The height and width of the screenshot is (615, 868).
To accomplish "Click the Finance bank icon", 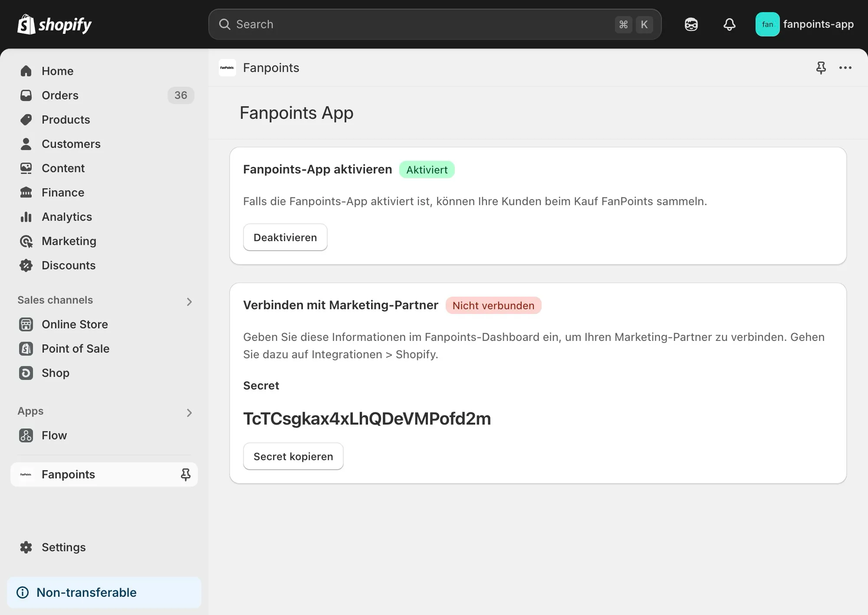I will coord(26,192).
